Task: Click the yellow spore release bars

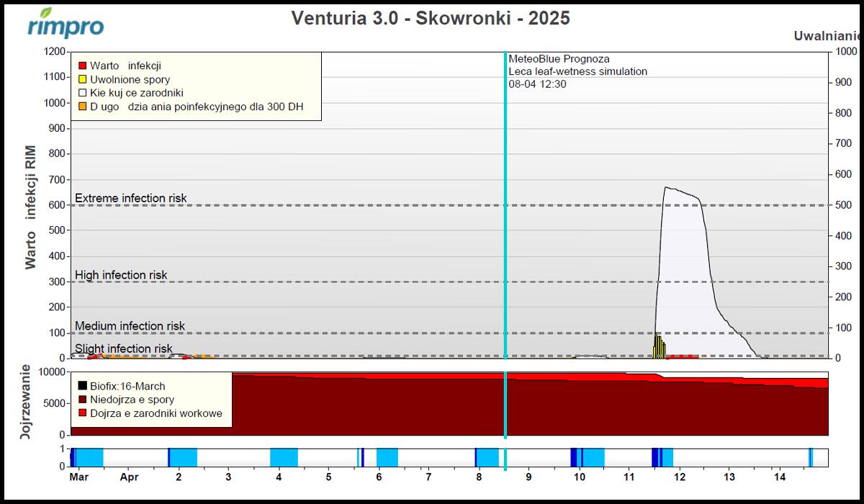Action: [658, 347]
